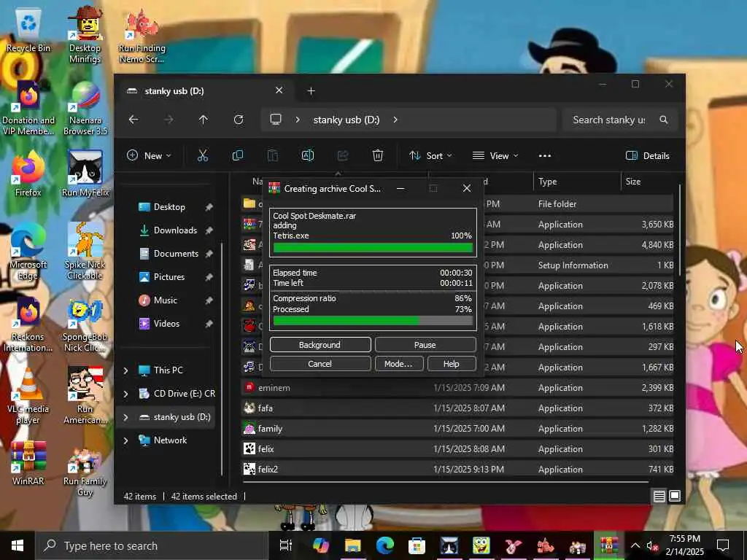This screenshot has width=747, height=560.
Task: Select the eminem application file
Action: [x=457, y=388]
